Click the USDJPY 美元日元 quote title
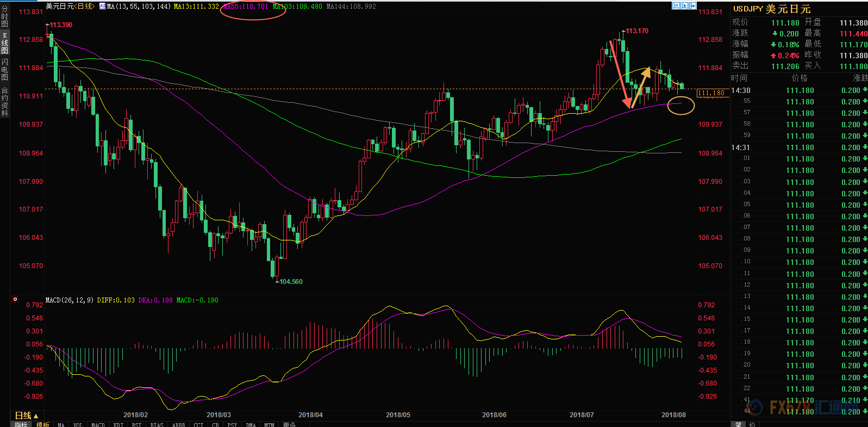Screen dimensions: 868x427 (772, 9)
